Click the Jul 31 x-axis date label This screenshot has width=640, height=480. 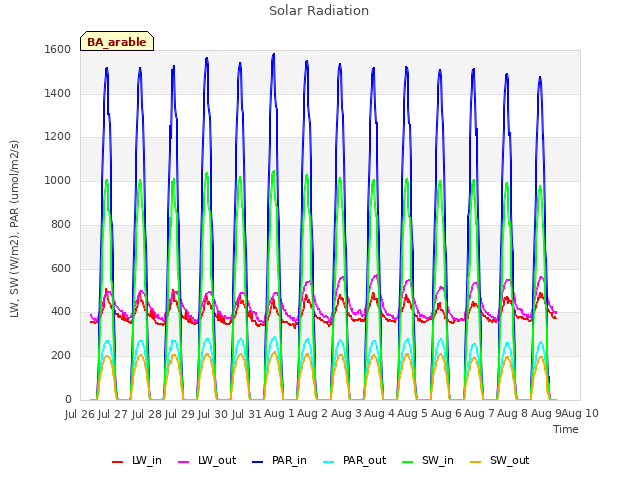[247, 414]
